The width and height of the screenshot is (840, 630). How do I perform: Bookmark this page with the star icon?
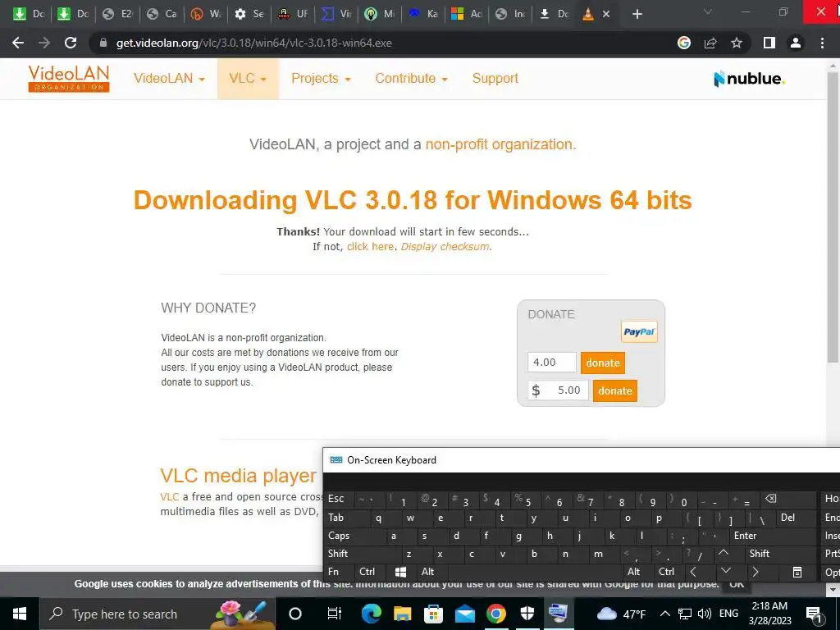point(737,43)
